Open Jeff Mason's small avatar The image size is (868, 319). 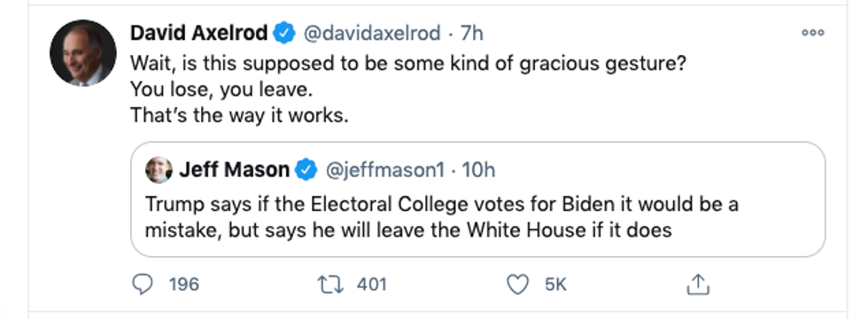pyautogui.click(x=159, y=169)
